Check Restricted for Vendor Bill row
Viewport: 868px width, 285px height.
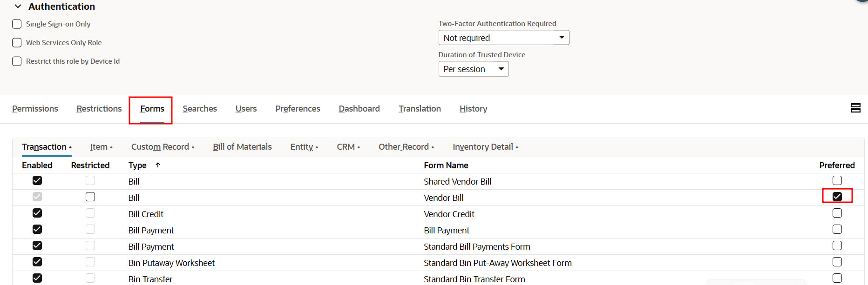click(90, 197)
